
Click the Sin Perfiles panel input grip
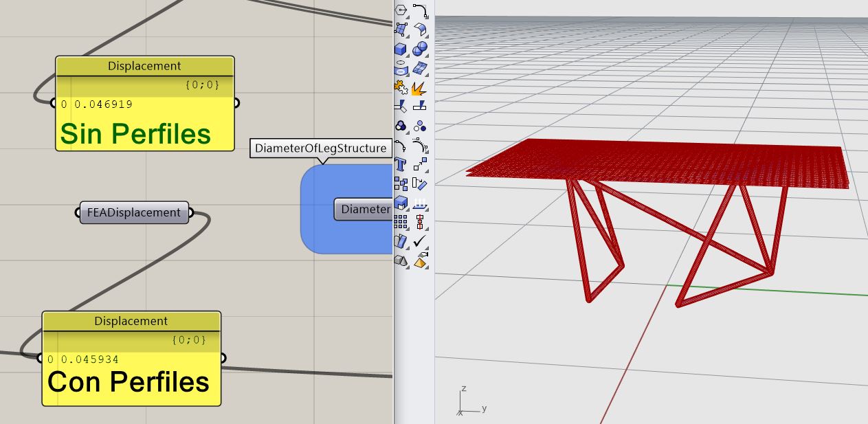54,103
